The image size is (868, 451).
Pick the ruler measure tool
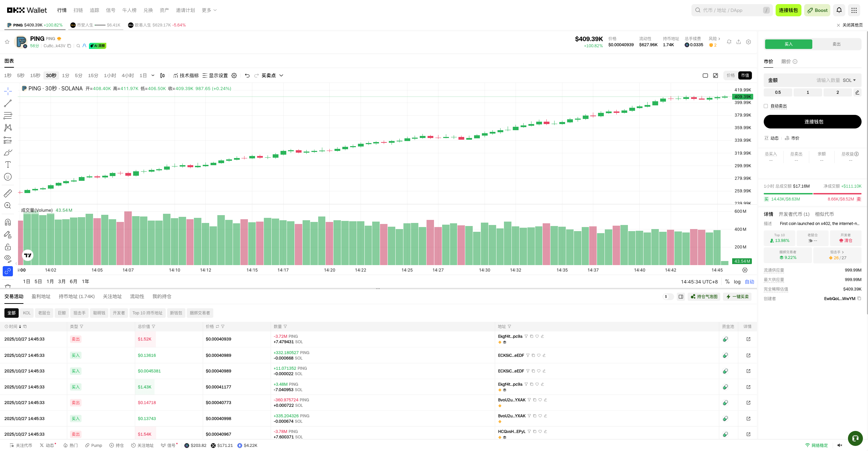(x=8, y=193)
